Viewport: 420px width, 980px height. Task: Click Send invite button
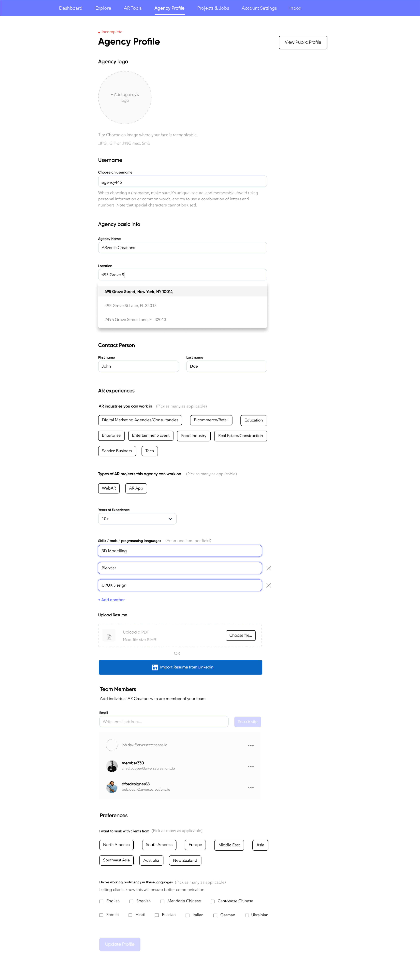coord(248,722)
